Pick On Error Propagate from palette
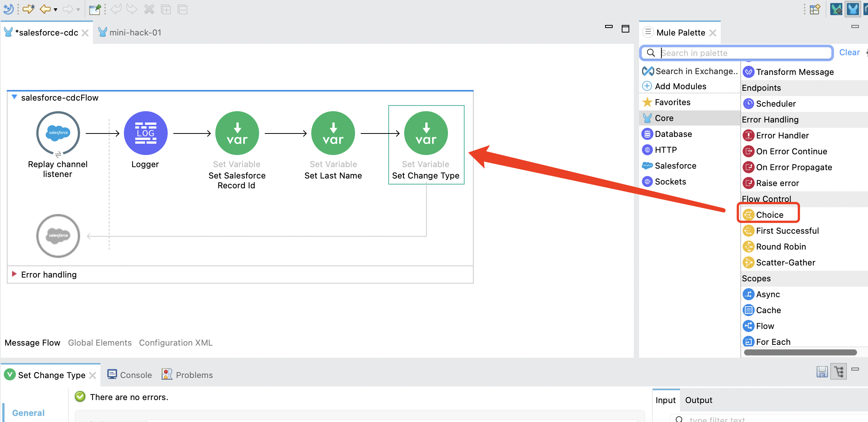868x422 pixels. pyautogui.click(x=788, y=167)
